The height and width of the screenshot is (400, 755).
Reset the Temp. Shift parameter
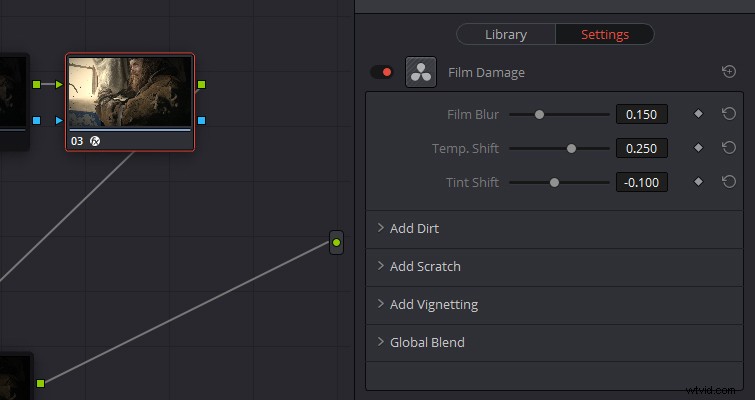[x=729, y=148]
